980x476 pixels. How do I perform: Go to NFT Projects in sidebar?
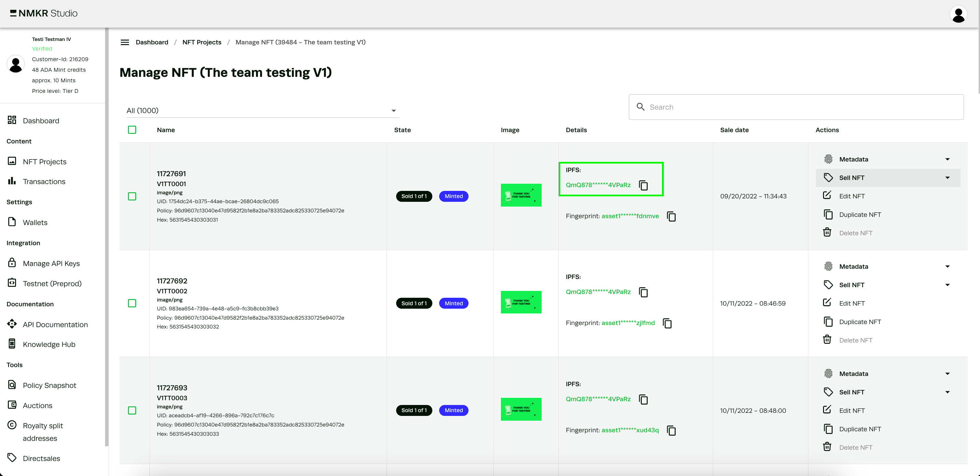pyautogui.click(x=44, y=162)
